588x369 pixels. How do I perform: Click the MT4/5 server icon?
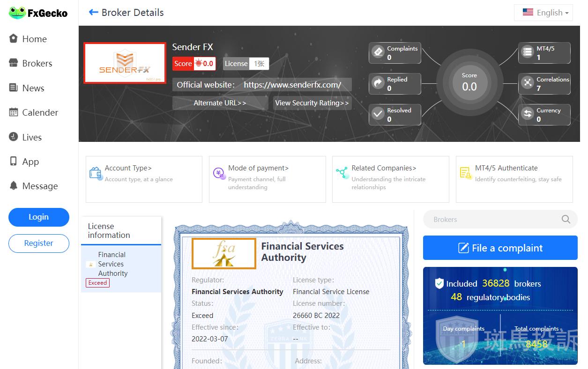[528, 52]
